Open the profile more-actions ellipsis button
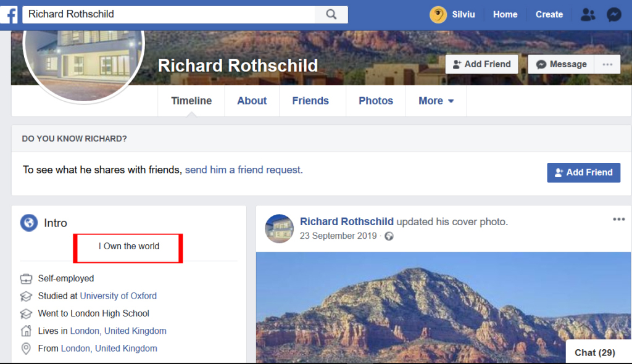 point(607,65)
